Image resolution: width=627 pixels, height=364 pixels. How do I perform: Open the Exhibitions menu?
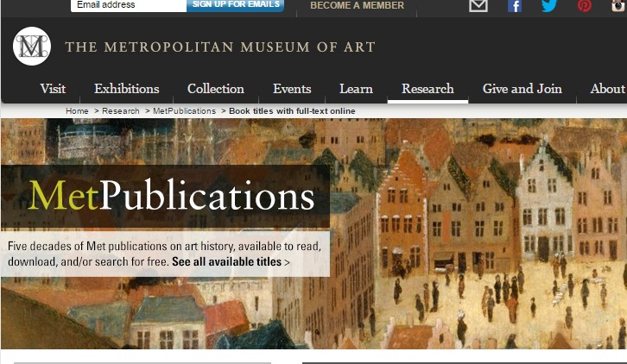(127, 89)
